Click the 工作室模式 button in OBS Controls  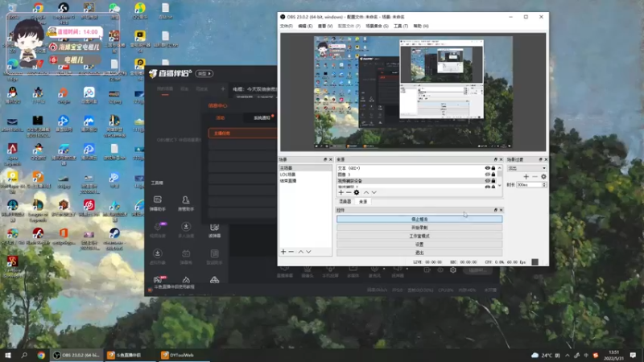[419, 236]
